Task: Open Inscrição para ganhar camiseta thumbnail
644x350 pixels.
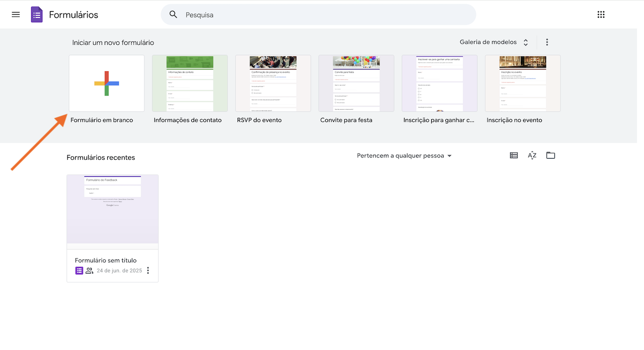Action: [440, 83]
